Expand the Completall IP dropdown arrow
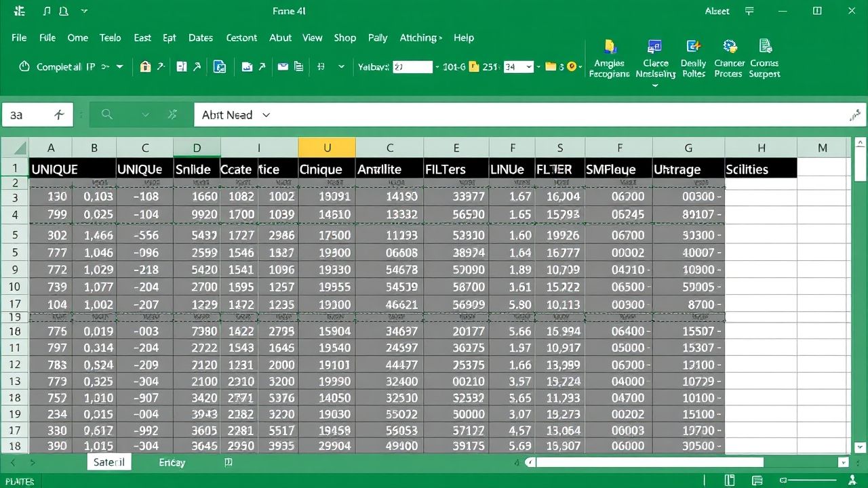 pos(120,67)
